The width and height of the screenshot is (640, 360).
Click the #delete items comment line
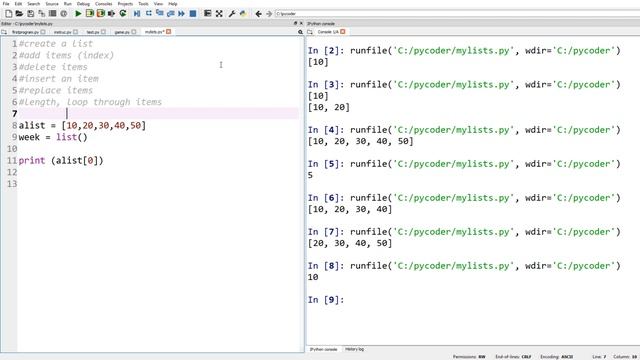click(x=53, y=67)
